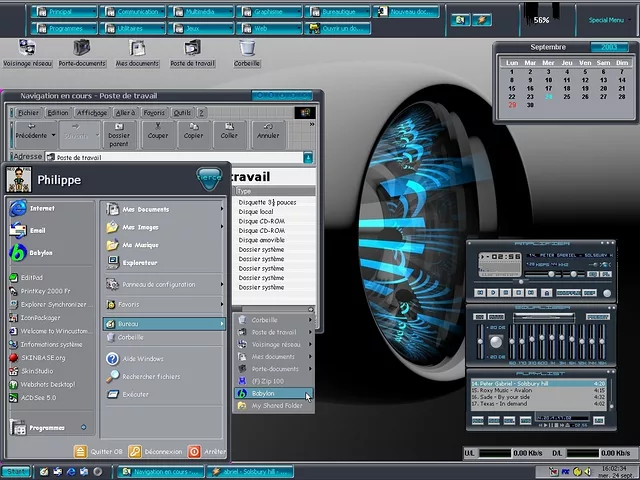Click the Start button
The width and height of the screenshot is (640, 480).
(16, 470)
